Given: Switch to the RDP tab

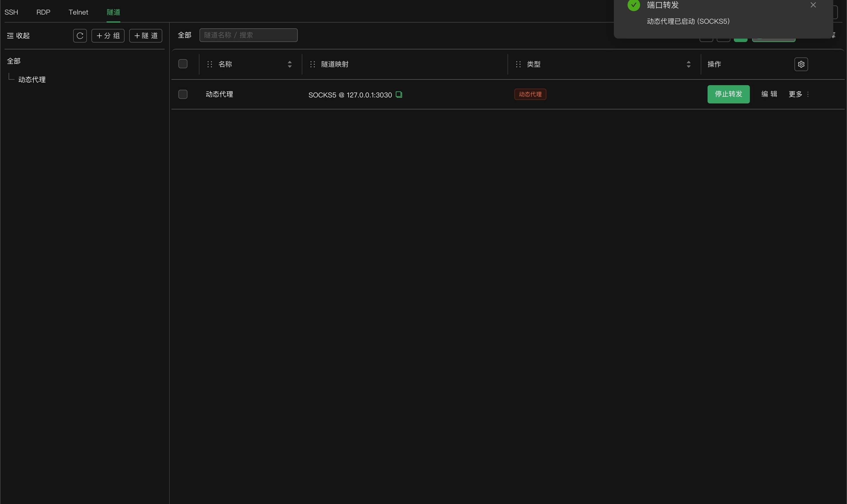Looking at the screenshot, I should point(43,12).
